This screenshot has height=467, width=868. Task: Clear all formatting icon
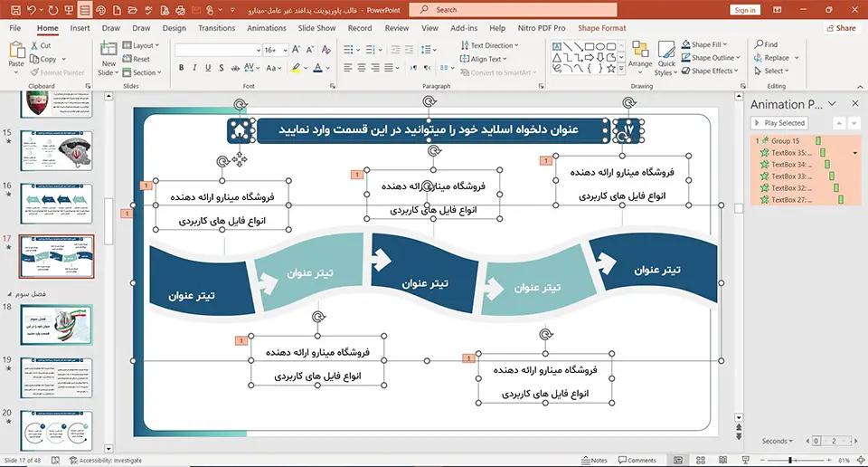pos(326,50)
